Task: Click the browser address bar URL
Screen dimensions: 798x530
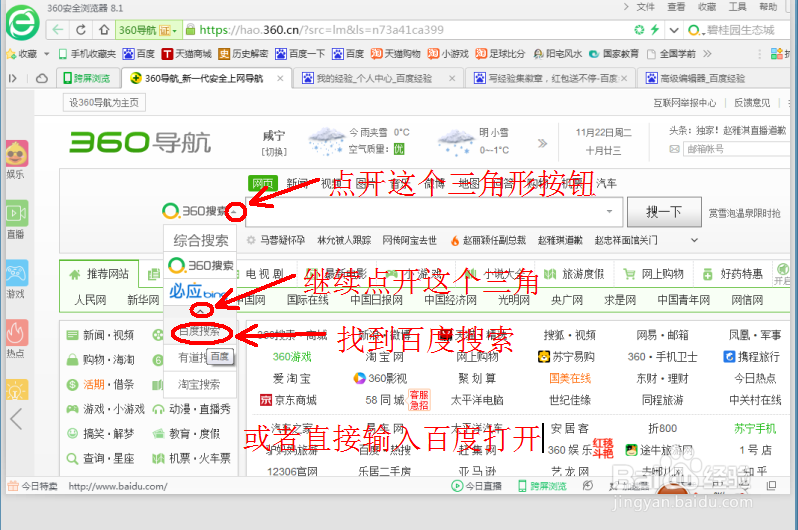Action: (x=321, y=30)
